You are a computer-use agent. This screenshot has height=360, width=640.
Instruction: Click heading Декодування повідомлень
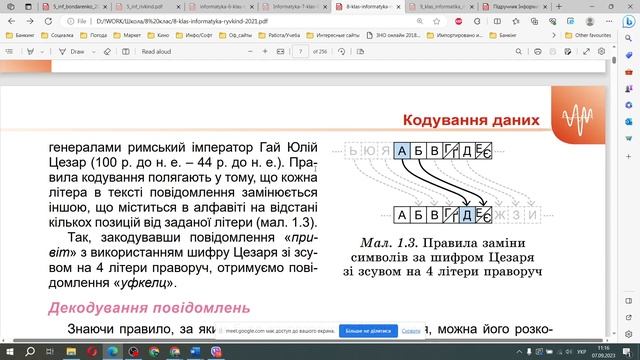[149, 308]
